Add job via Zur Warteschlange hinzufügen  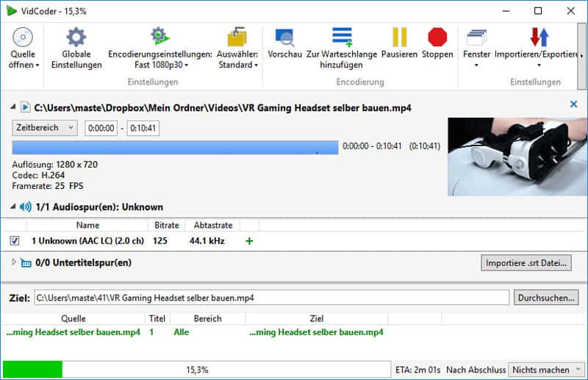click(x=342, y=37)
